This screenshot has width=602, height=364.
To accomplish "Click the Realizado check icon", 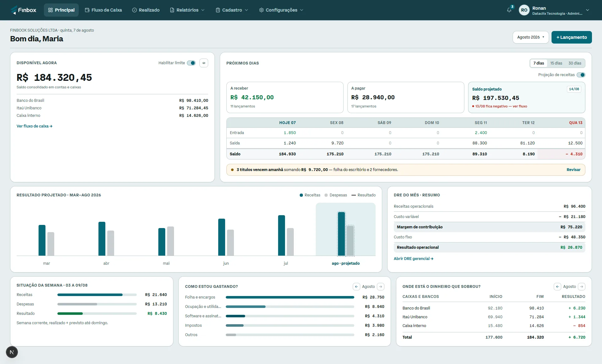I will click(x=135, y=10).
